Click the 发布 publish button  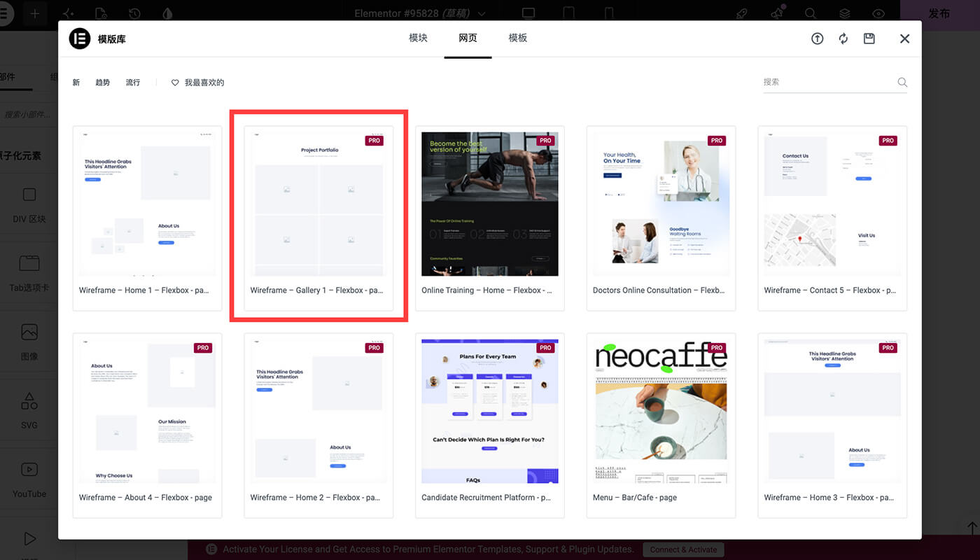[939, 13]
